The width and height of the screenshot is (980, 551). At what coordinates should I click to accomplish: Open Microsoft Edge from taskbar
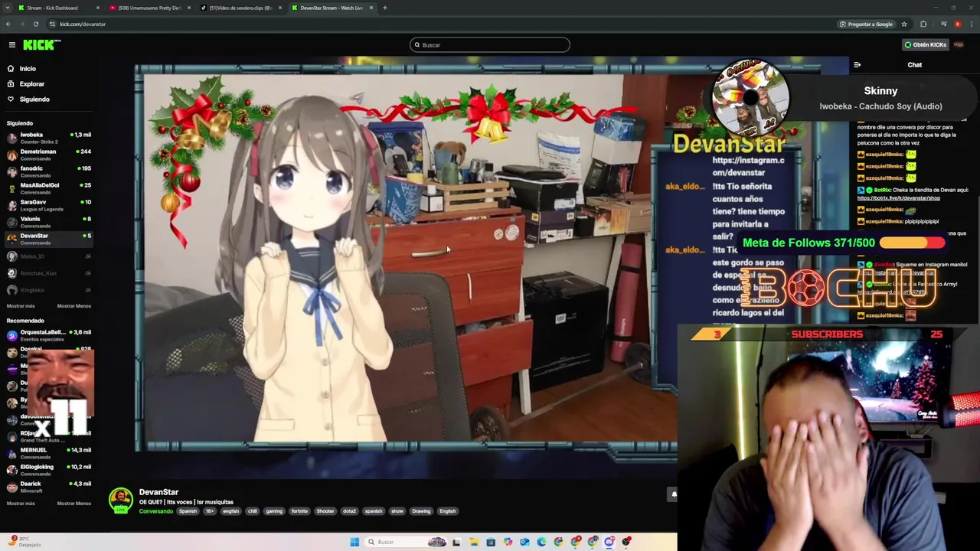click(542, 542)
